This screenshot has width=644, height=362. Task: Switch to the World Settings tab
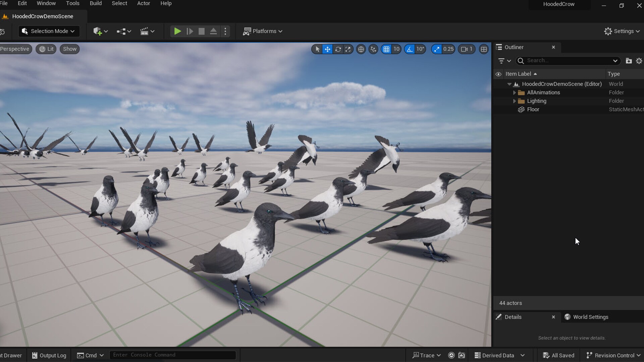click(x=590, y=317)
